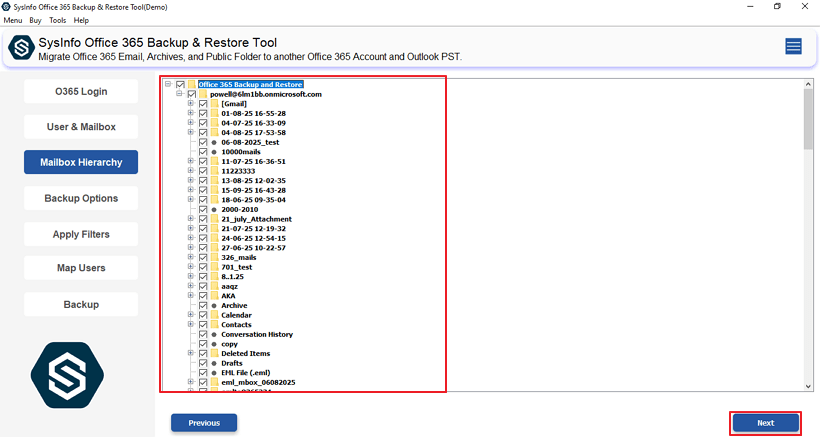The image size is (820, 437).
Task: Expand the 701_test folder
Action: click(x=191, y=267)
